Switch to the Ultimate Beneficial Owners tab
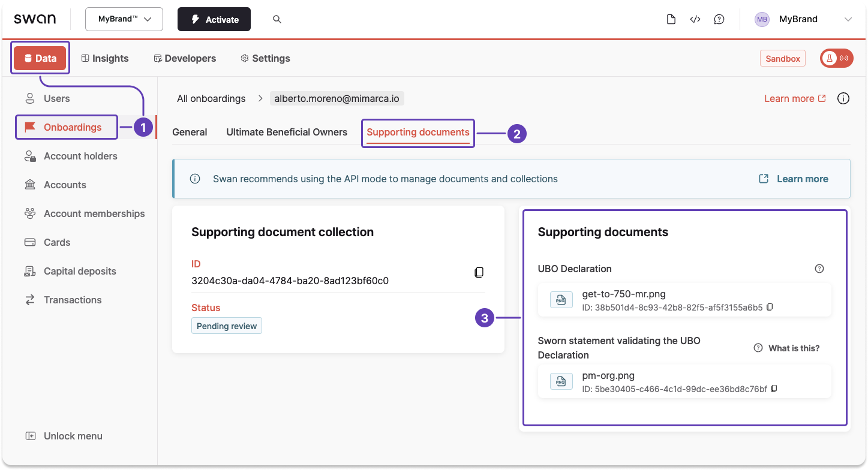 [286, 132]
